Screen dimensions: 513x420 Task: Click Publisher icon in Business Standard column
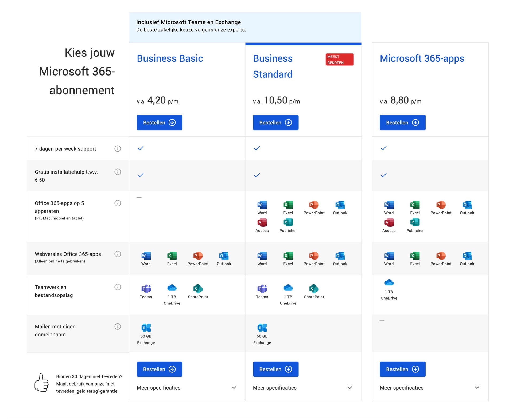pyautogui.click(x=288, y=222)
